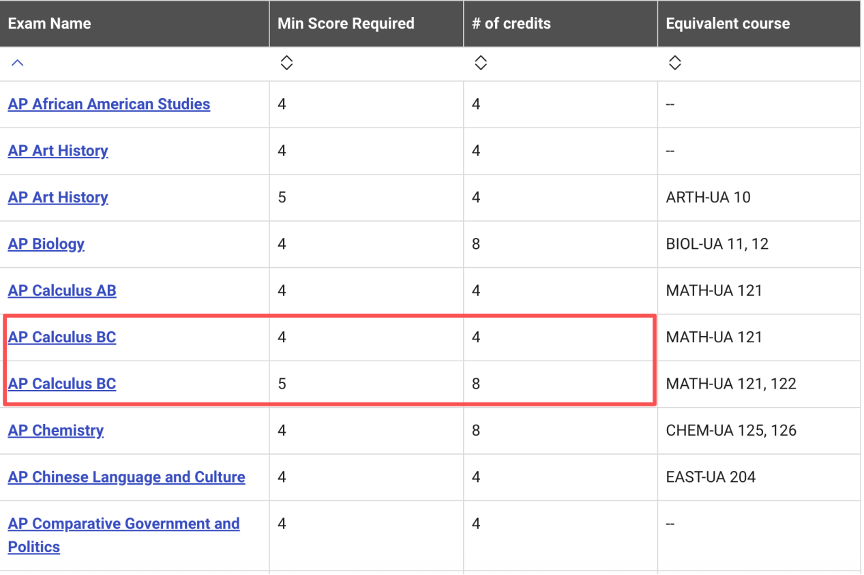
Task: Open AP Chinese Language and Culture link
Action: (x=126, y=477)
